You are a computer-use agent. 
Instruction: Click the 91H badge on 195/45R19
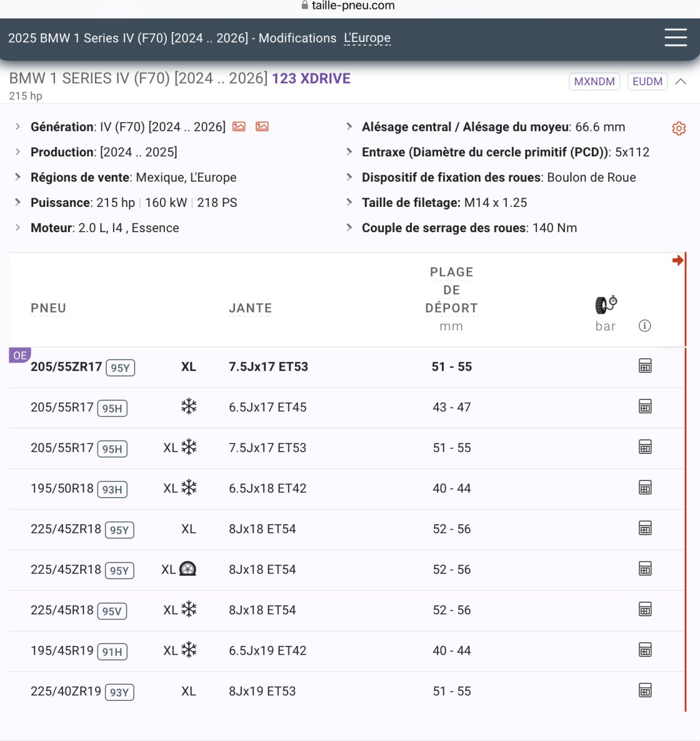tap(112, 652)
